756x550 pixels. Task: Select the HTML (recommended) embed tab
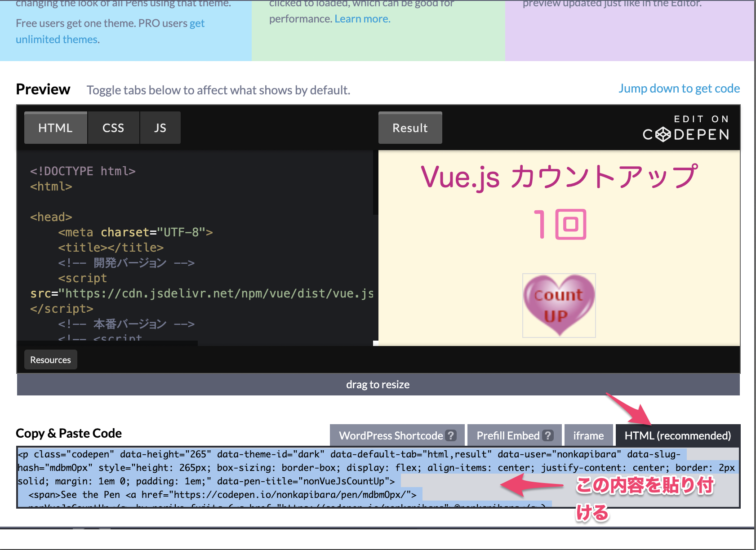677,435
